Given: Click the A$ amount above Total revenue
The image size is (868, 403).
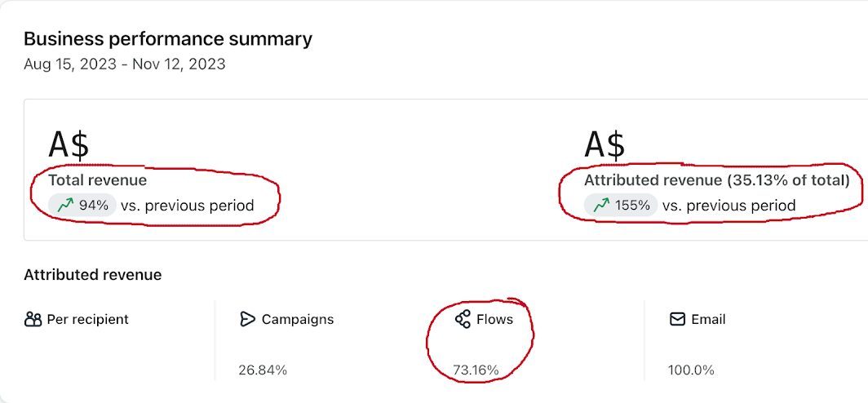Looking at the screenshot, I should click(69, 144).
